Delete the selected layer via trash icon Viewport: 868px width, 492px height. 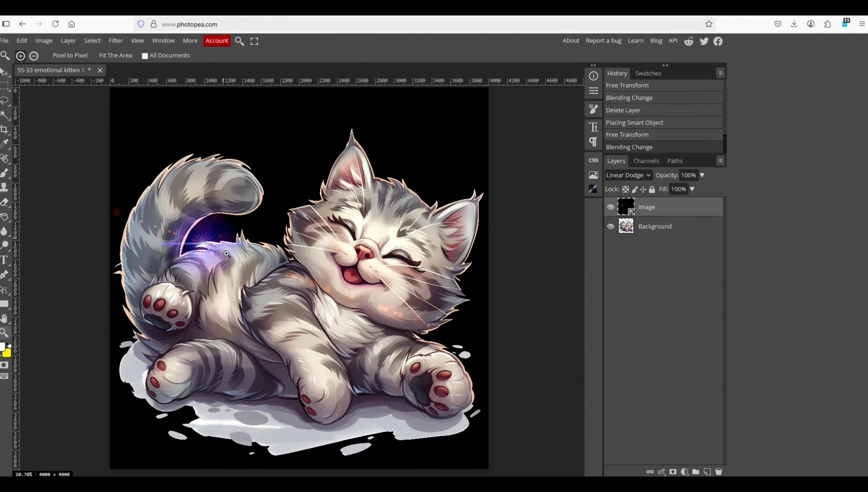click(x=719, y=472)
